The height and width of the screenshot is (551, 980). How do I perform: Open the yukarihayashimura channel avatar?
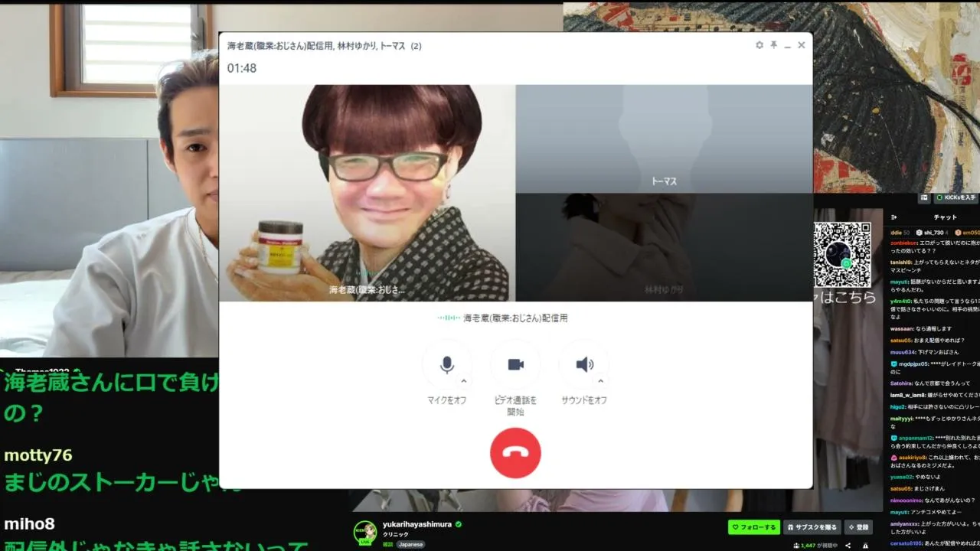[x=365, y=533]
